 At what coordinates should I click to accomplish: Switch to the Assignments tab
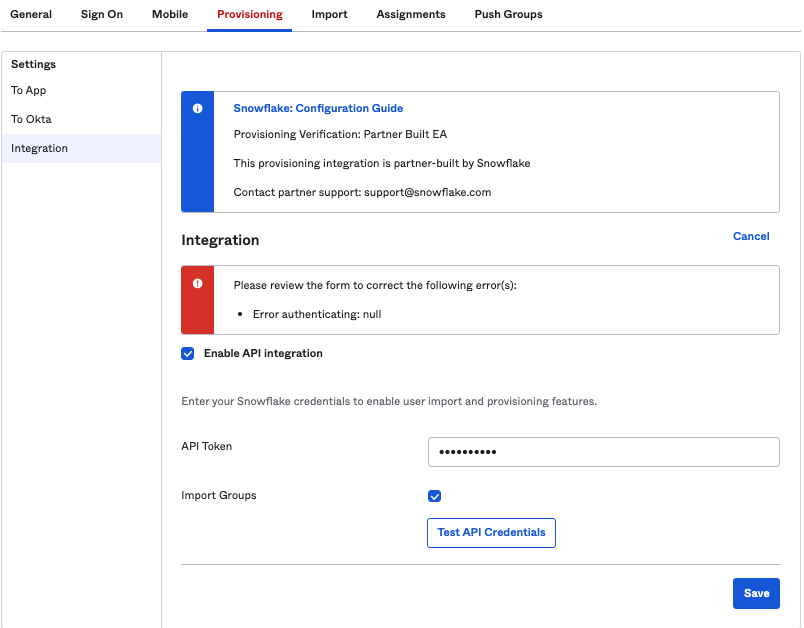point(411,15)
